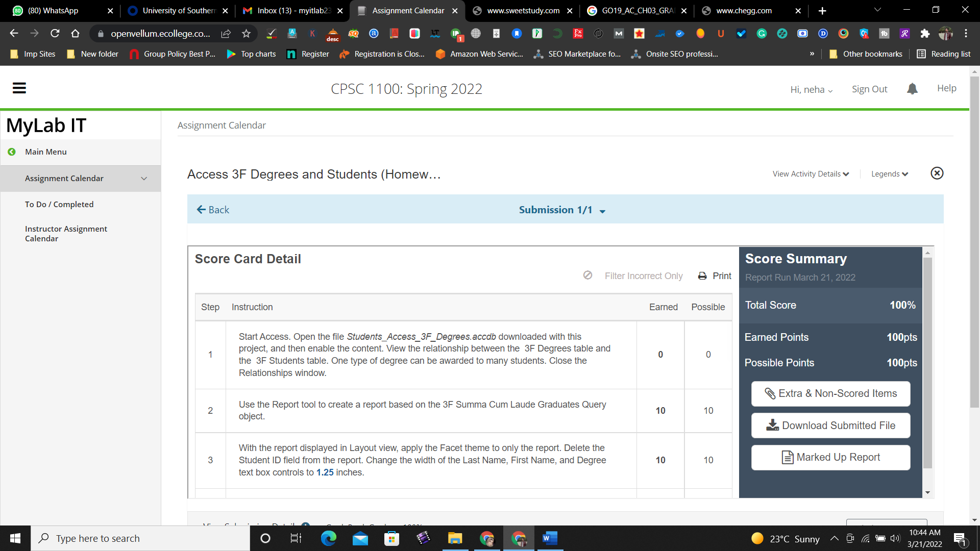Open Mail app from taskbar
980x551 pixels.
click(x=360, y=538)
